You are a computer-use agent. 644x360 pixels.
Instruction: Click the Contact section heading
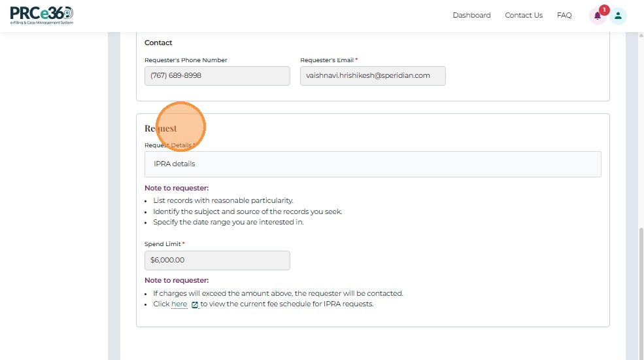[158, 43]
